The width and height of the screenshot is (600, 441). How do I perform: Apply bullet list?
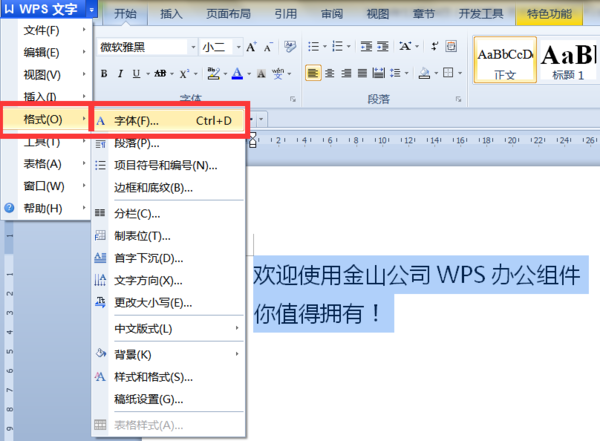tap(313, 46)
